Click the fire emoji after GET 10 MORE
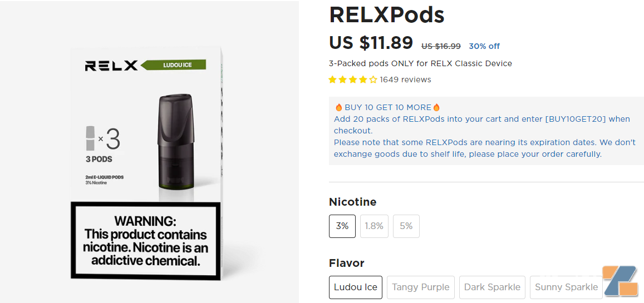 (437, 107)
